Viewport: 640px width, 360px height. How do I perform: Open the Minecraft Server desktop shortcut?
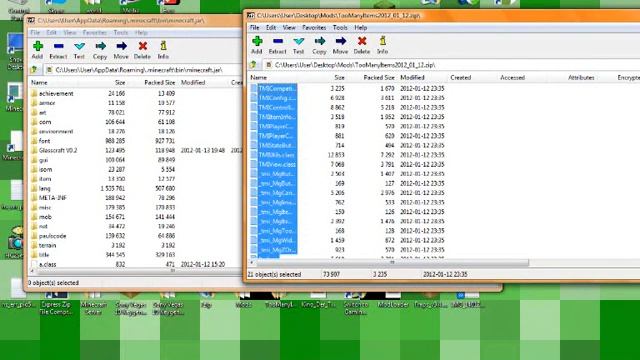click(93, 302)
